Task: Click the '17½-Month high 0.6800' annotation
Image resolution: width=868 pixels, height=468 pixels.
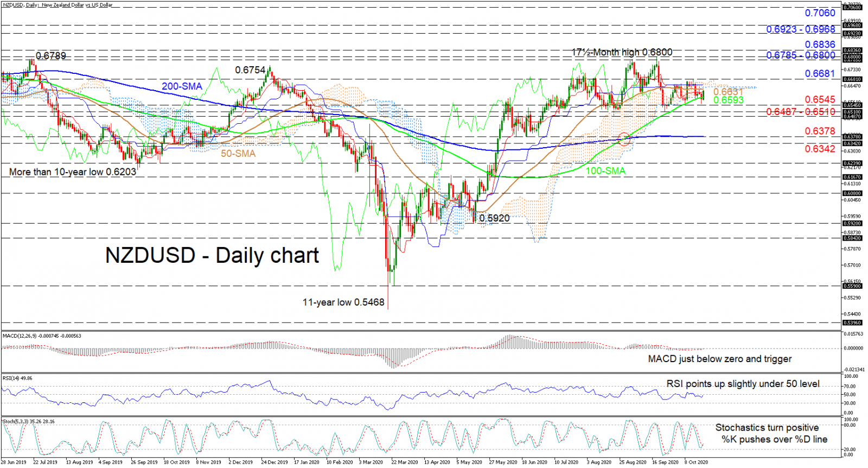Action: tap(622, 53)
